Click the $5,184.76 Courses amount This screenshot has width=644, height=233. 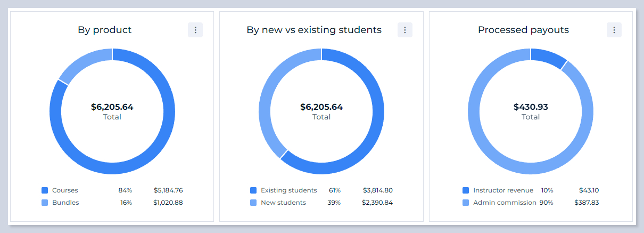click(x=168, y=190)
